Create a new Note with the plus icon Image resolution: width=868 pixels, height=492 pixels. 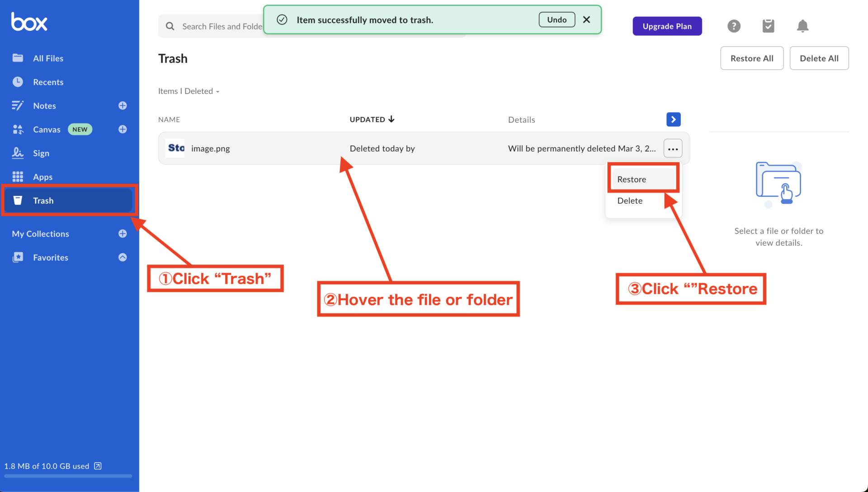(x=123, y=105)
